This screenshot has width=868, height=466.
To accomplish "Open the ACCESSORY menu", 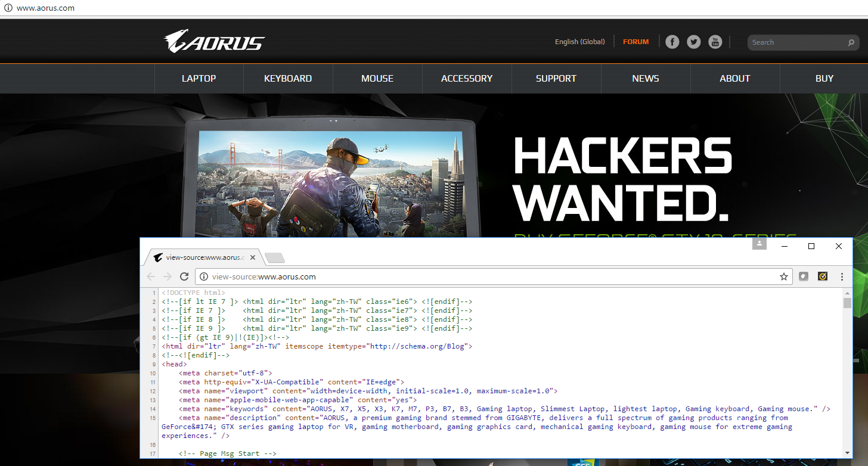I will pyautogui.click(x=467, y=78).
